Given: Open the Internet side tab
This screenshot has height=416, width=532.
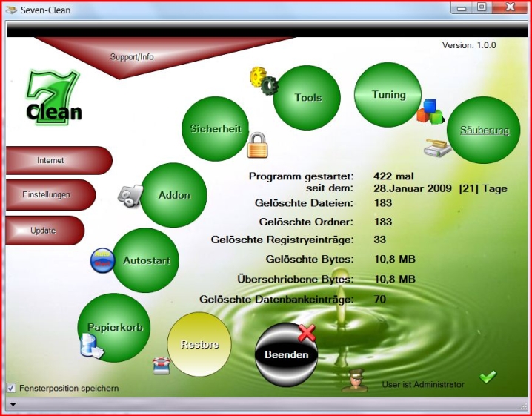Looking at the screenshot, I should 52,160.
